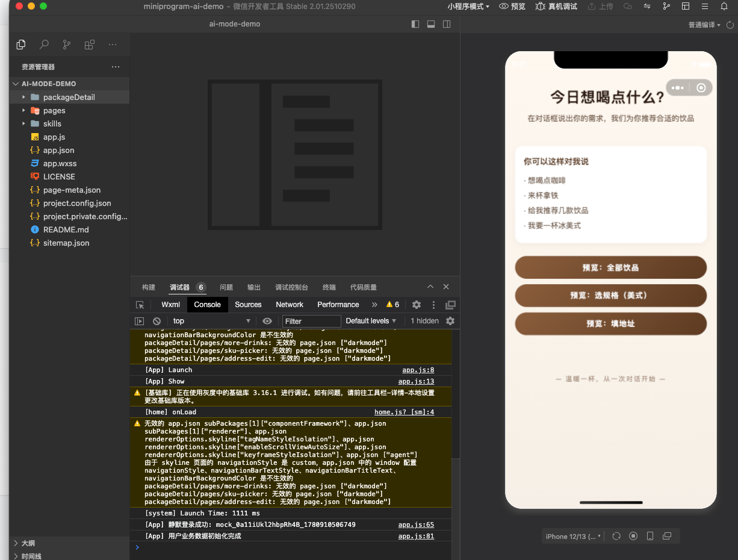Toggle the console sidebar icon
This screenshot has width=738, height=560.
[x=140, y=321]
